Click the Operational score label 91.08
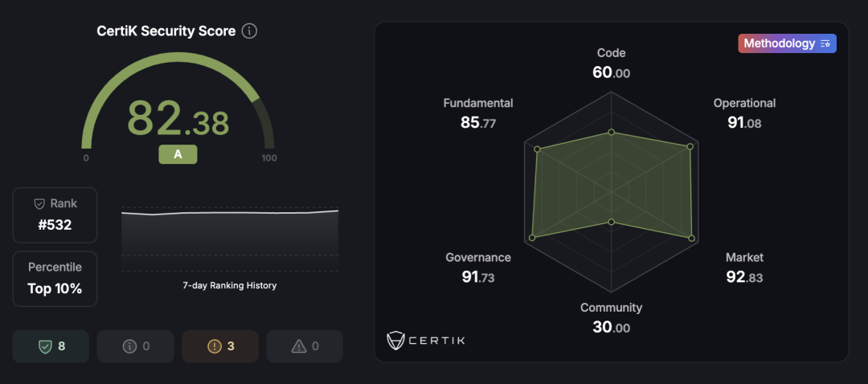868x384 pixels. click(744, 123)
